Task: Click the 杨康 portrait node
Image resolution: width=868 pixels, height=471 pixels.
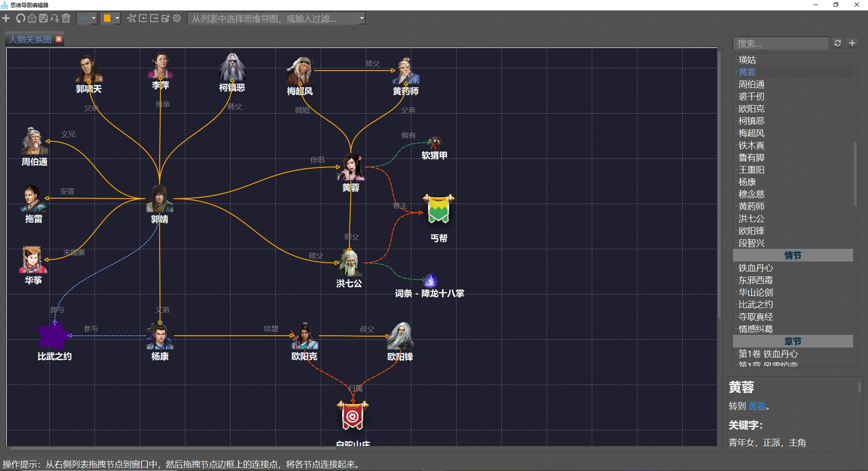Action: (x=160, y=336)
